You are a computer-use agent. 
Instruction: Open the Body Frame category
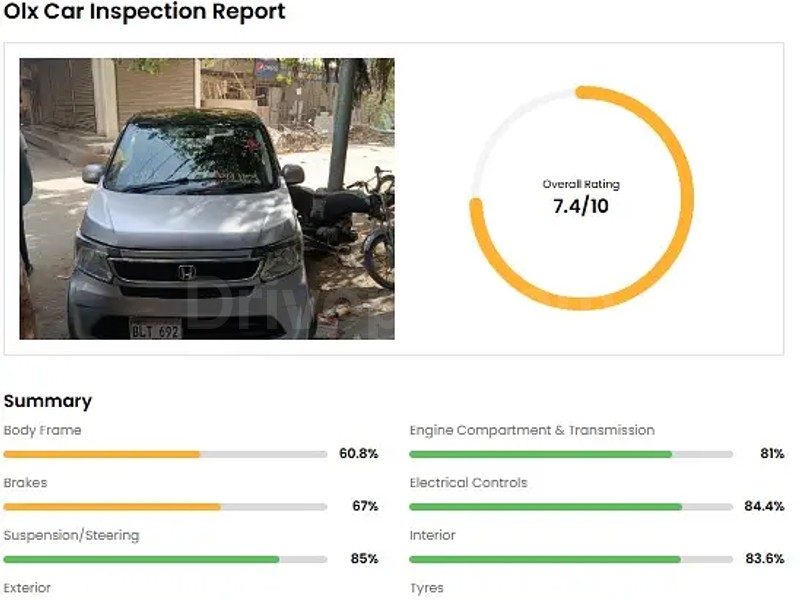tap(43, 430)
